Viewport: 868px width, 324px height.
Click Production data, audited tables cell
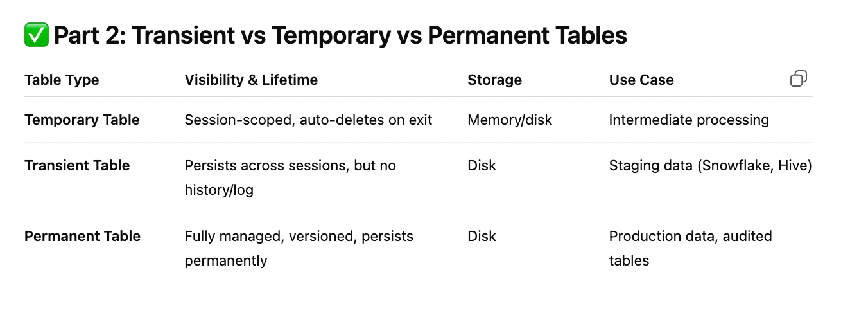coord(690,248)
